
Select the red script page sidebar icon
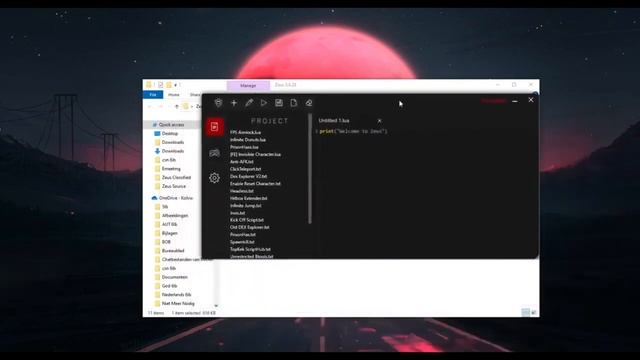point(215,127)
